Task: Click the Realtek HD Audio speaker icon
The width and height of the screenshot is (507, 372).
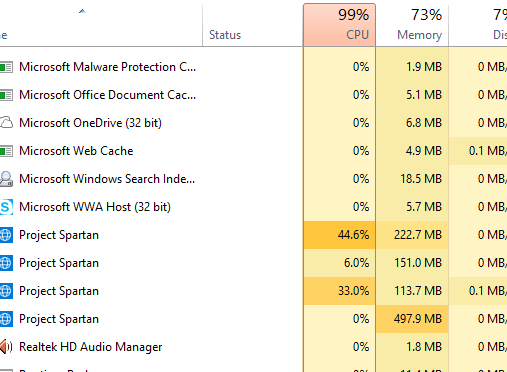Action: pyautogui.click(x=6, y=347)
